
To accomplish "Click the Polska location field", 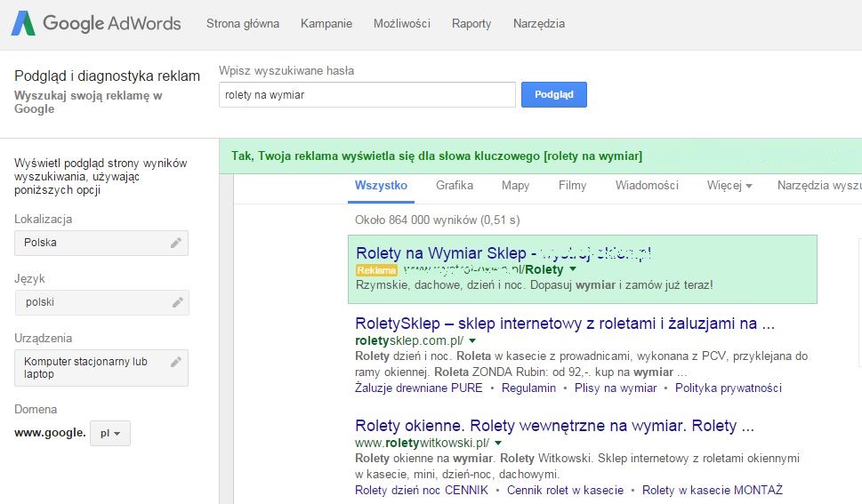I will coord(101,243).
